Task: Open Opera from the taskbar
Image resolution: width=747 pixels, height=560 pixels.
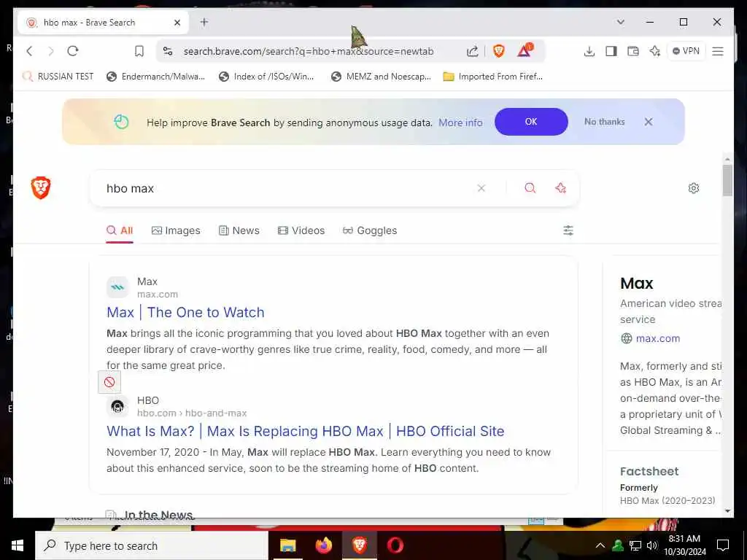Action: coord(395,545)
